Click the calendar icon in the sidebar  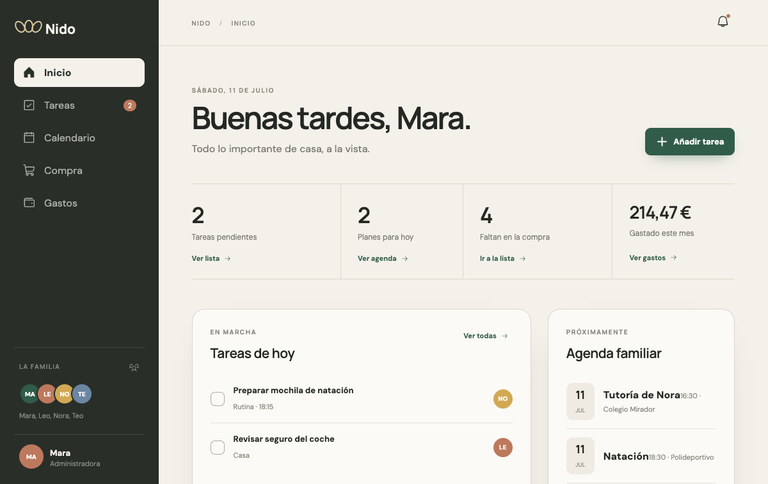[x=29, y=138]
